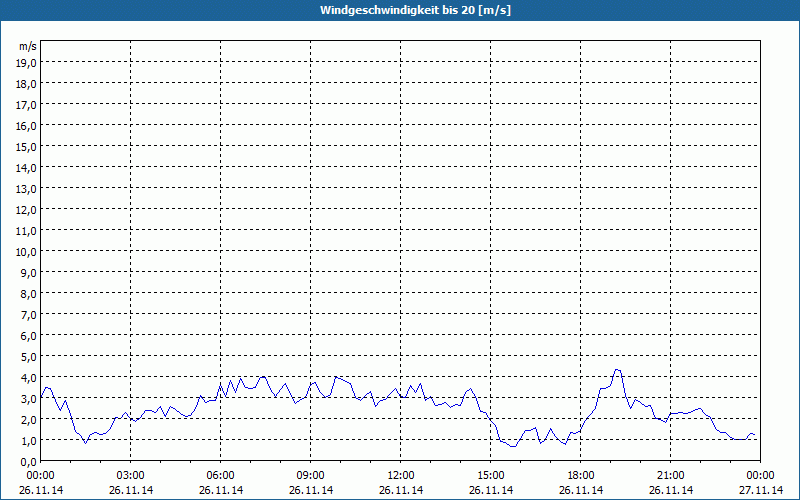The width and height of the screenshot is (800, 500).
Task: Click the 26.11.14 date under 21:00
Action: 670,490
